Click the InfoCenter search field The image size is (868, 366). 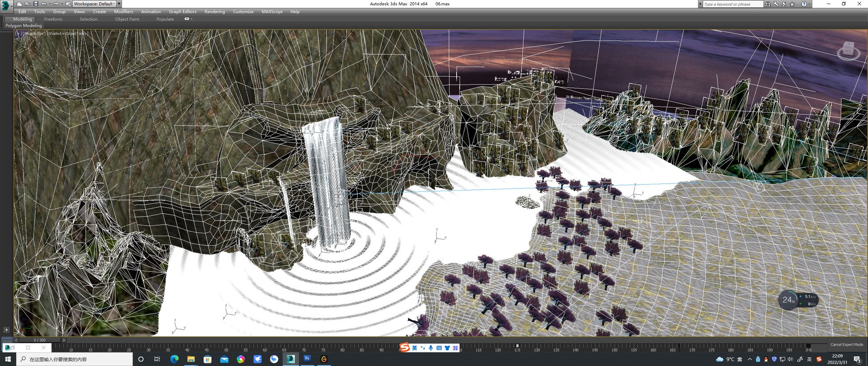pos(732,4)
